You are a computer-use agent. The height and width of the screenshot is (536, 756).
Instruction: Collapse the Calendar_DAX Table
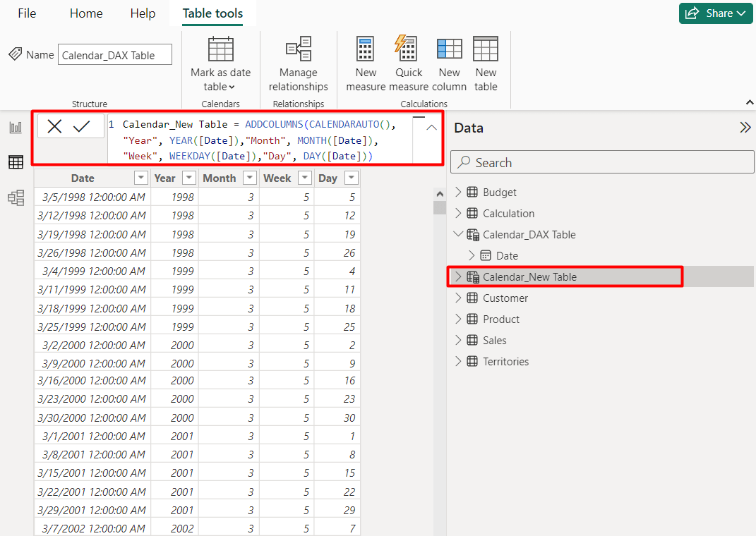coord(458,234)
